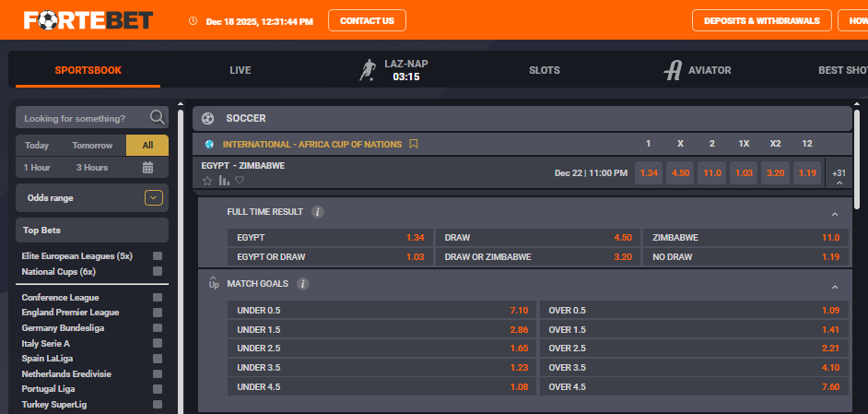Select the All time filter
868x414 pixels.
(147, 145)
